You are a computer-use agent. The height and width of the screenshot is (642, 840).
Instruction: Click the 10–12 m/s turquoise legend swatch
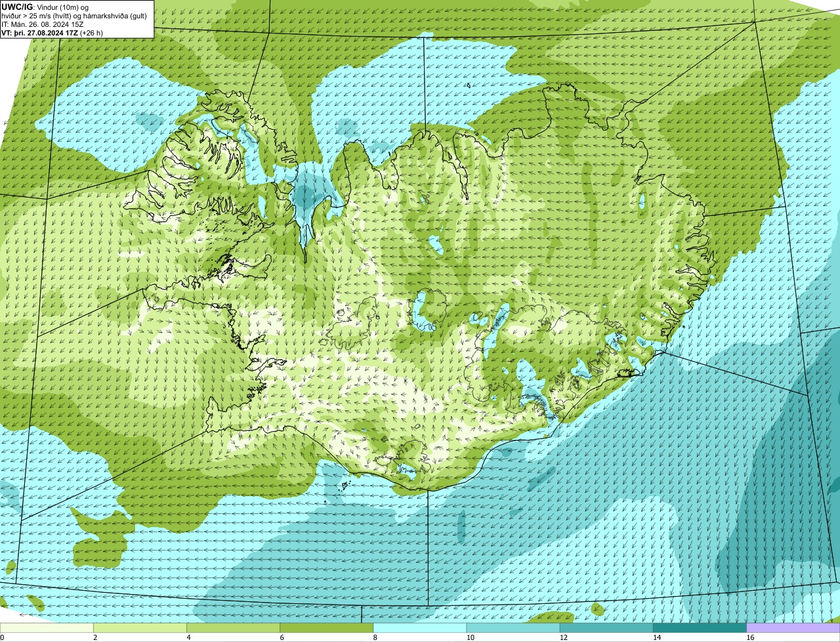click(513, 628)
